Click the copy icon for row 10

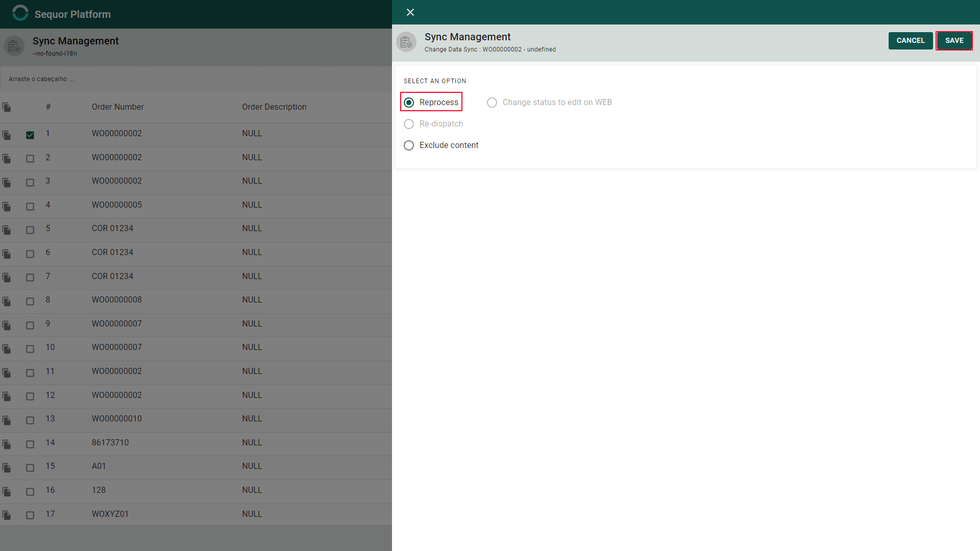point(7,349)
